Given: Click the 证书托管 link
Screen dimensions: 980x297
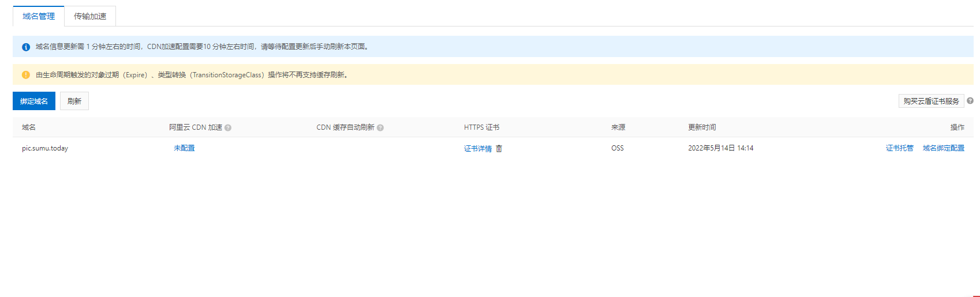Looking at the screenshot, I should coord(900,148).
